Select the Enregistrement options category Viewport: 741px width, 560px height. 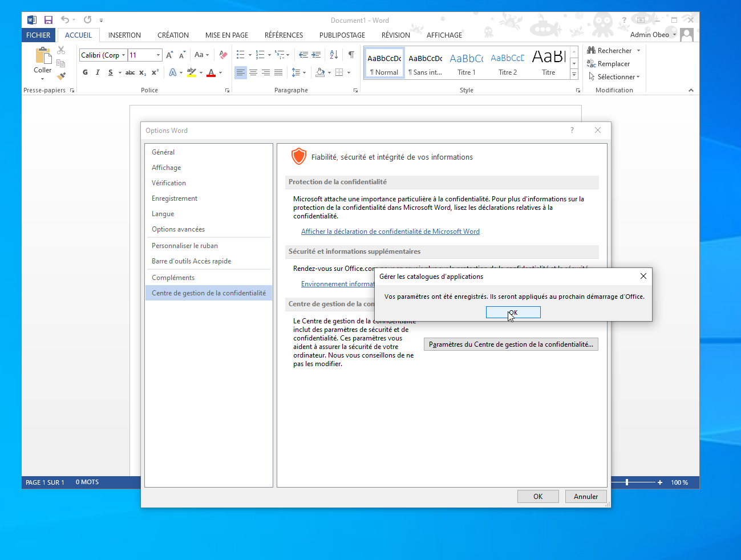[209, 198]
